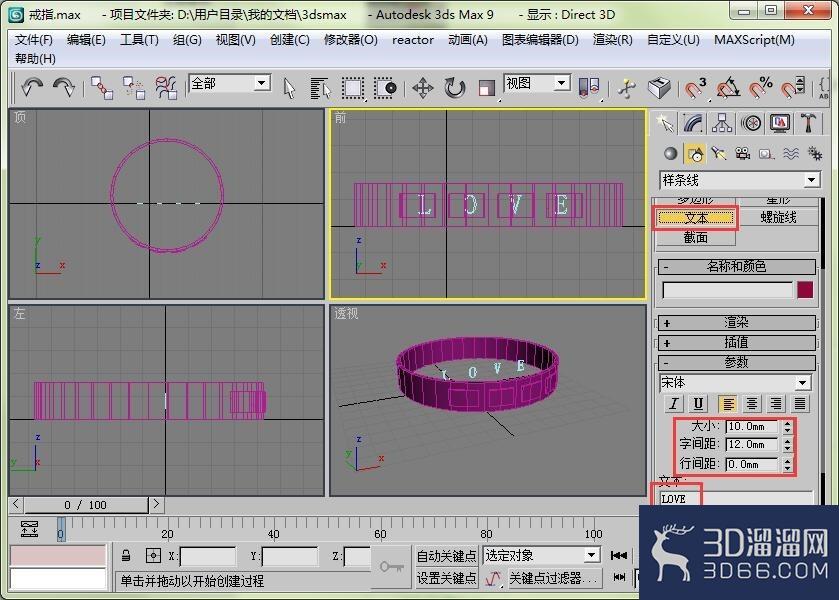Select the Unlink Selection tool

(x=134, y=87)
